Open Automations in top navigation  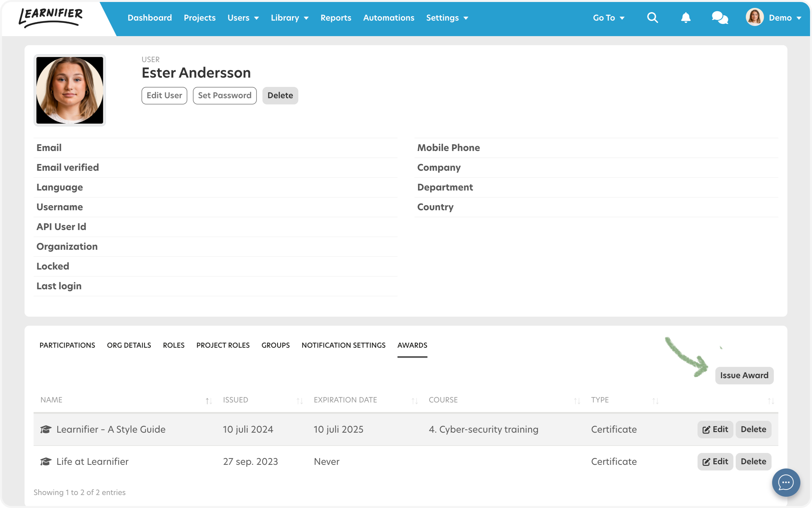389,18
